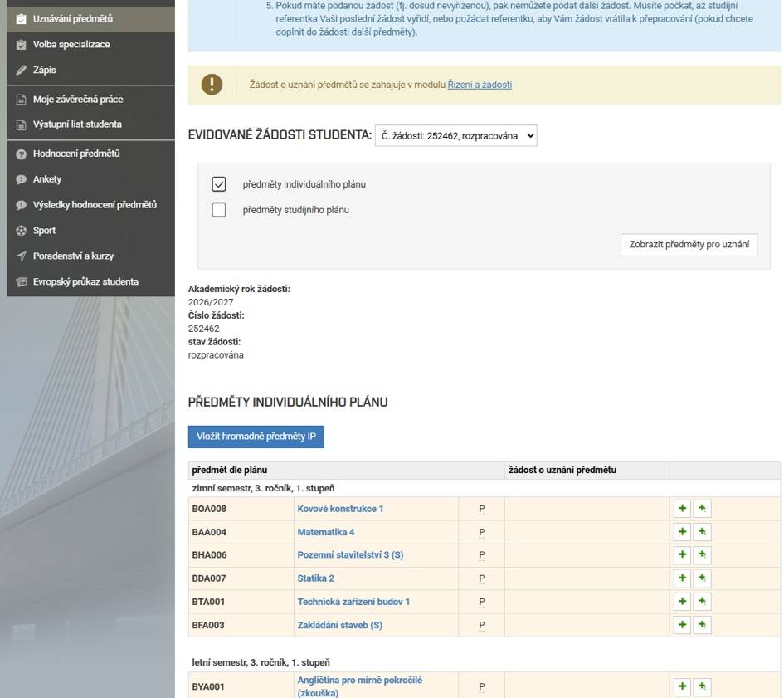This screenshot has width=784, height=698.
Task: Open Hodnocení předmětů in sidebar
Action: click(91, 154)
